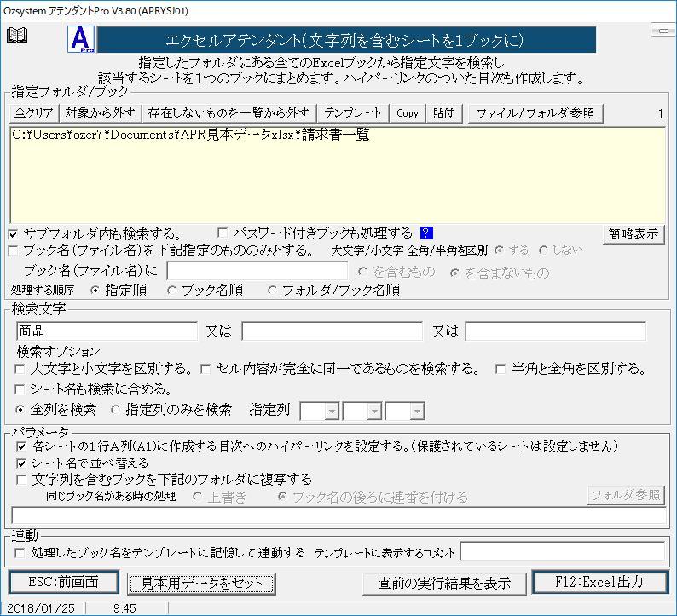
Task: Enable 半角と全角を区別する checkbox
Action: coord(501,369)
